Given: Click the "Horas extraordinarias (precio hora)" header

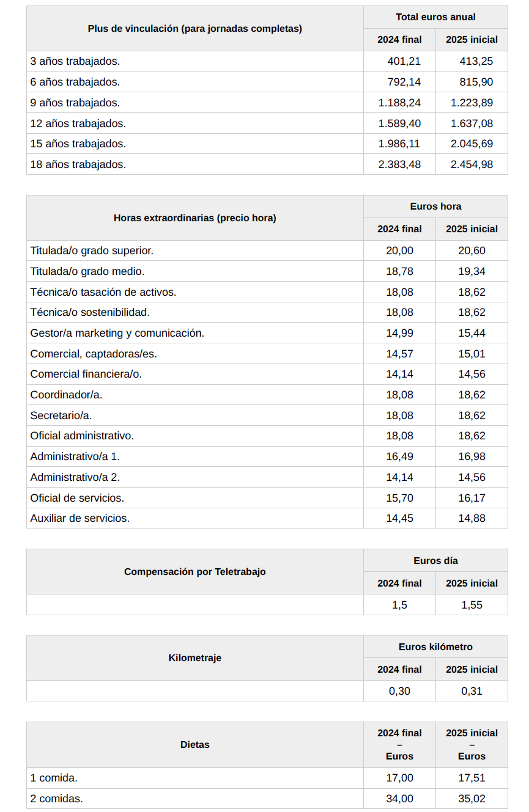Looking at the screenshot, I should pyautogui.click(x=194, y=218).
